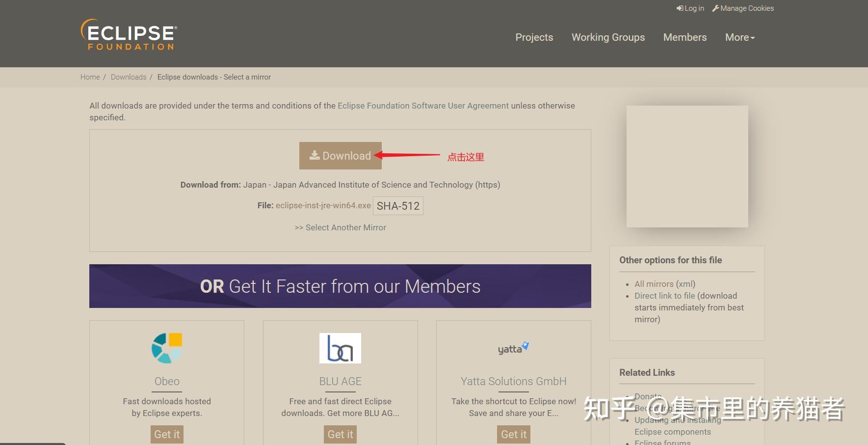Click the Yatta Solutions logo
Screen dimensions: 868x445
pyautogui.click(x=513, y=348)
